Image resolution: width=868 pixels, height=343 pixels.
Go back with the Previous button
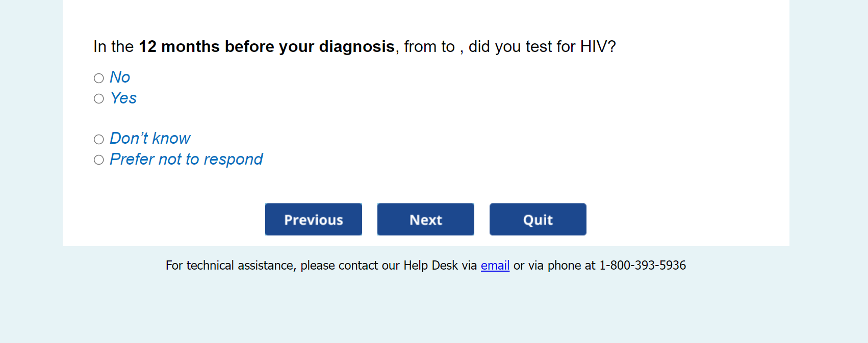(x=314, y=220)
